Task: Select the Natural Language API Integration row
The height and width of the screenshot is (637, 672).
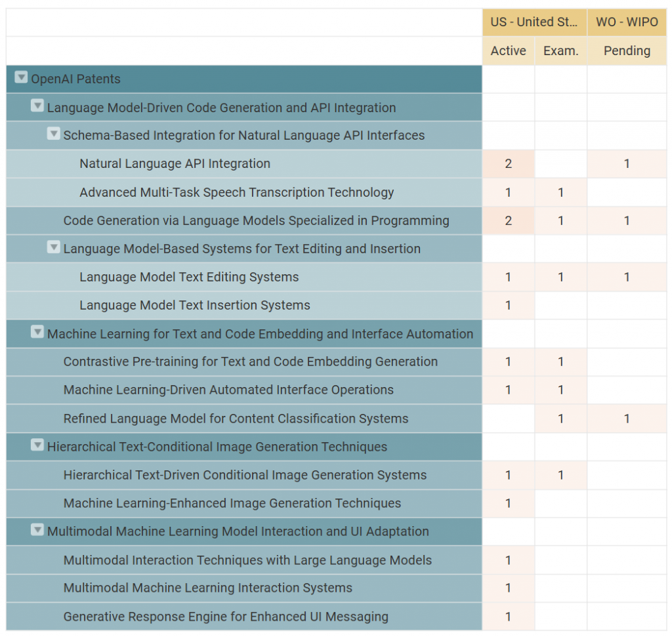Action: click(244, 163)
